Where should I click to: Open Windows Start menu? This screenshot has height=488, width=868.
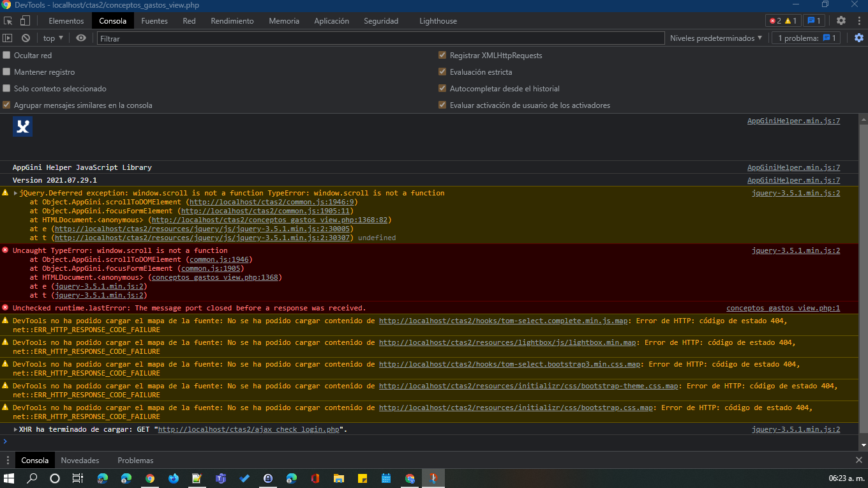point(10,478)
